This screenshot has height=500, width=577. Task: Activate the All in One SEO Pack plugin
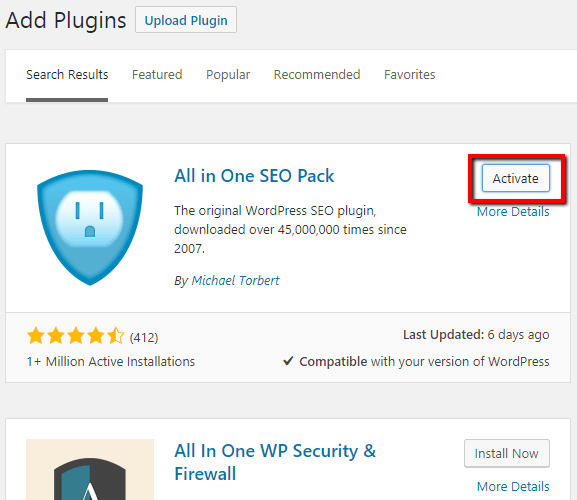[516, 178]
